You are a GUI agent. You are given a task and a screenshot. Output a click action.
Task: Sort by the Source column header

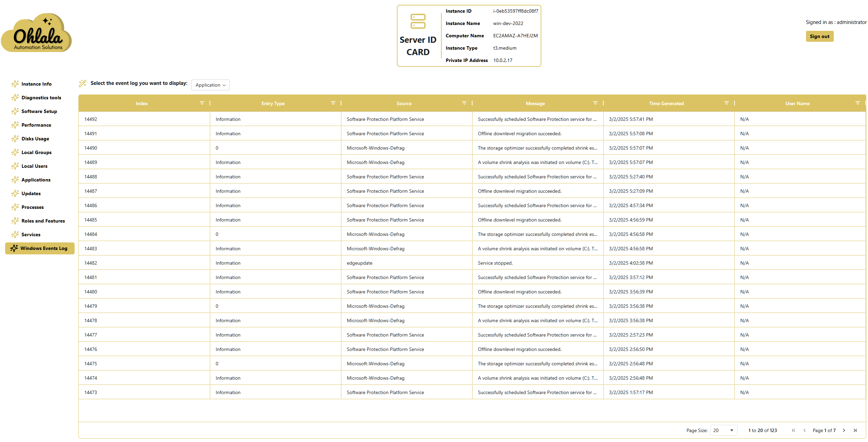(x=404, y=103)
